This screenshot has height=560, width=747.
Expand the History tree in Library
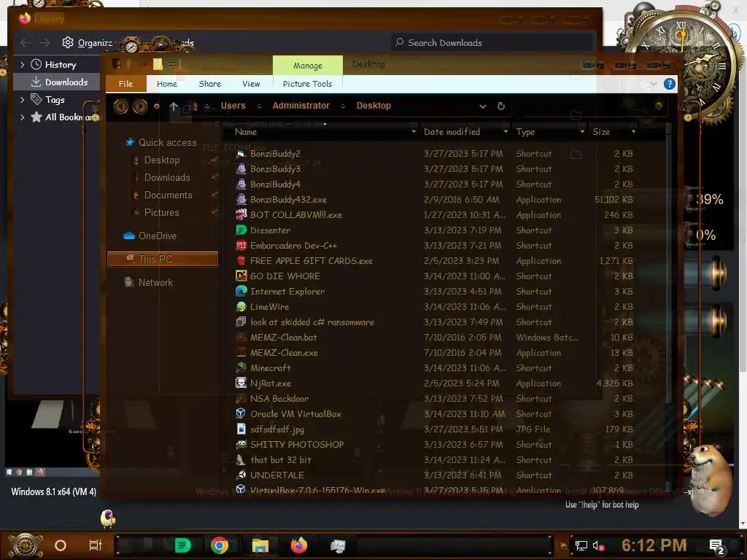point(22,65)
